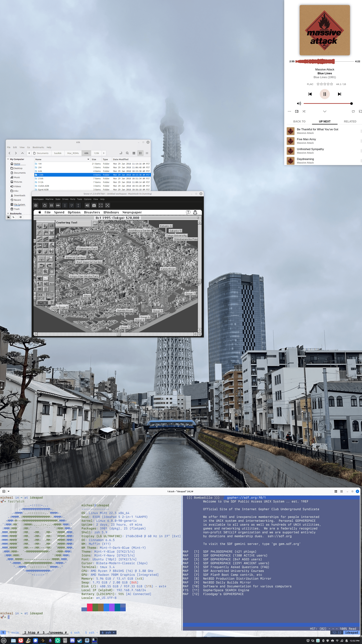362x644 pixels.
Task: Pause the Blue Lines track
Action: [x=324, y=94]
